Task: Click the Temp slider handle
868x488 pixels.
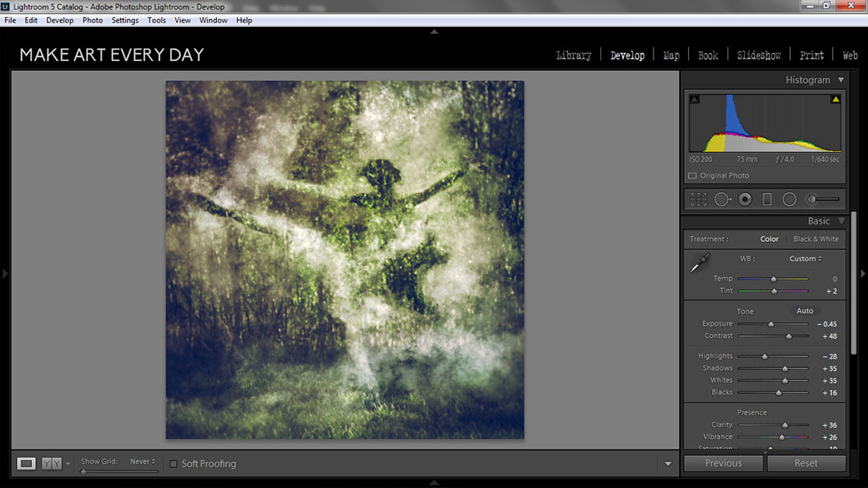Action: [x=773, y=279]
